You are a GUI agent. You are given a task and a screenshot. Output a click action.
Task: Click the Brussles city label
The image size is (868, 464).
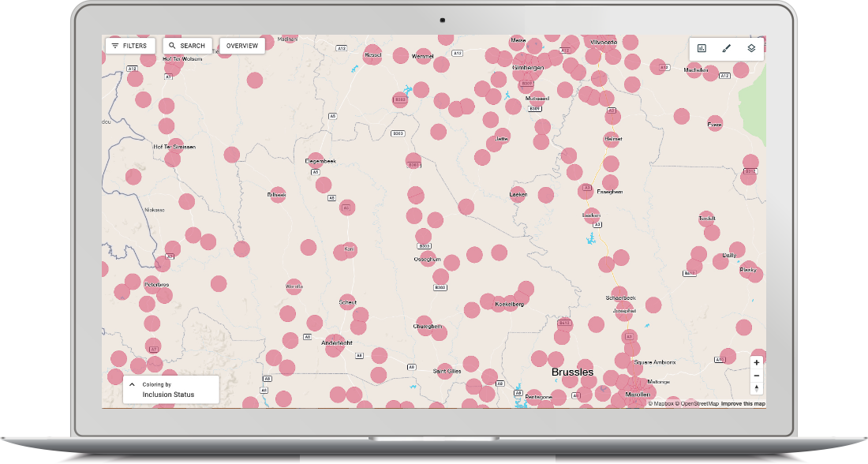pyautogui.click(x=572, y=372)
